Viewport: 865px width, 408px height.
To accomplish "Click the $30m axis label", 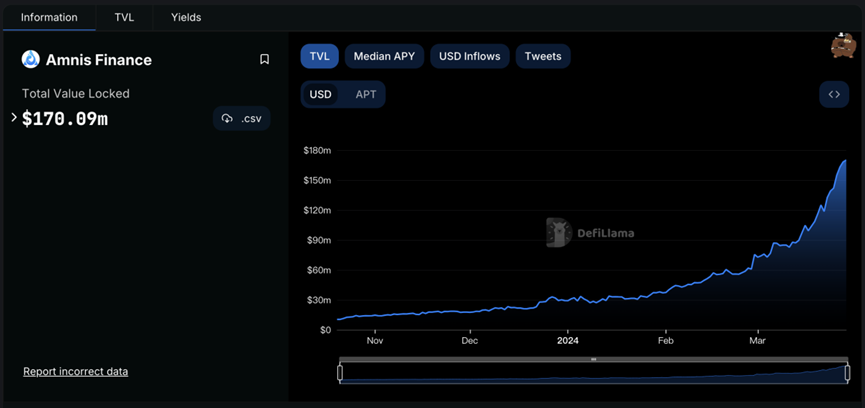I will (x=319, y=300).
